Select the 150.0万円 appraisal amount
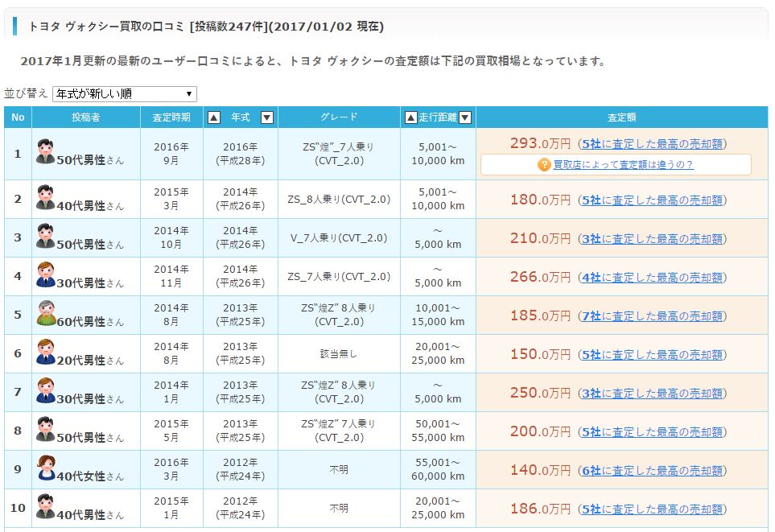 point(540,354)
